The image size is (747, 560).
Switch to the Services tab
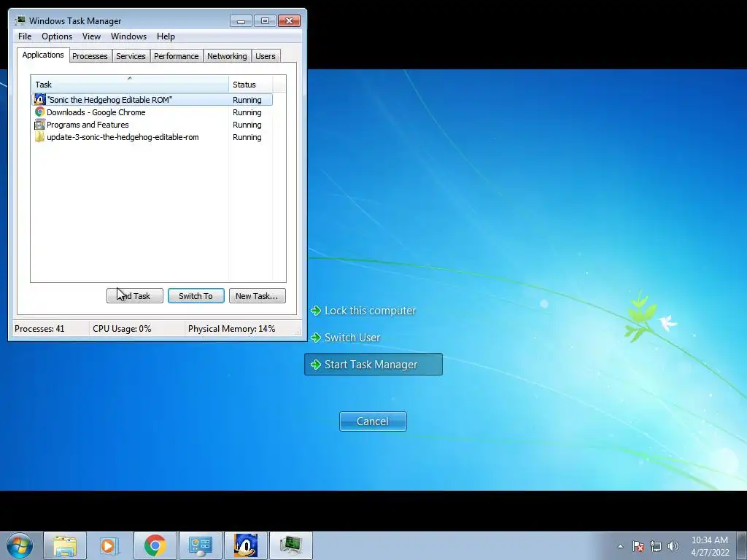tap(131, 56)
